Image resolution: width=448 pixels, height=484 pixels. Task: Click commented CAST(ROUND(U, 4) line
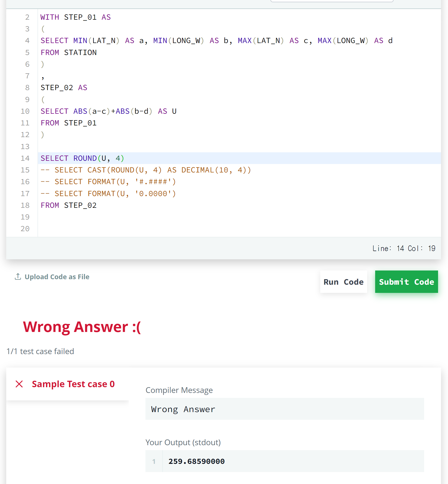pyautogui.click(x=146, y=170)
